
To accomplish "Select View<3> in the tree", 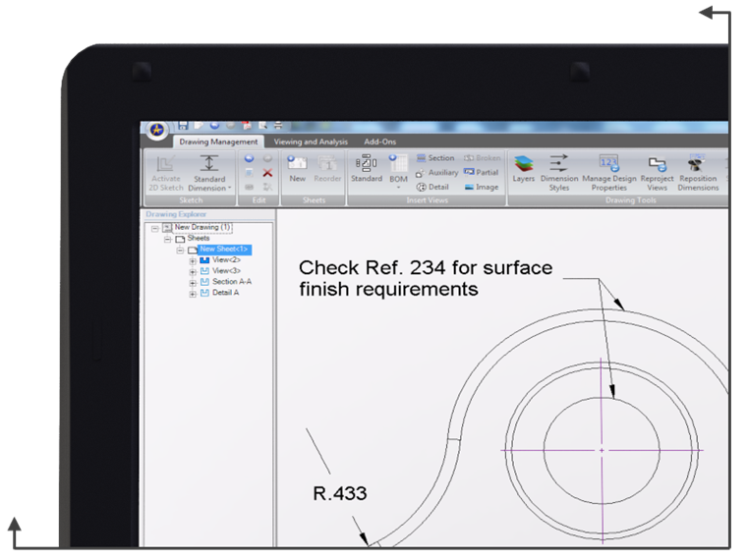I will coord(226,271).
